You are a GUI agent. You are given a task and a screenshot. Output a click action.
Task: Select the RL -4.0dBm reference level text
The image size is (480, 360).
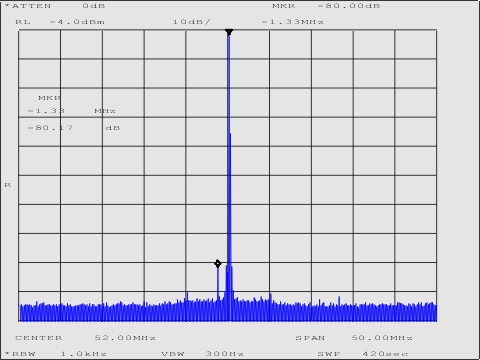(60, 22)
